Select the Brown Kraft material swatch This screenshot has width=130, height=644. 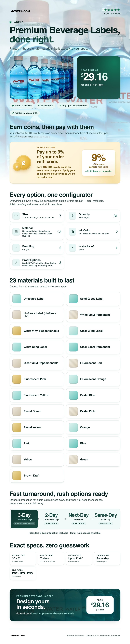(37, 475)
